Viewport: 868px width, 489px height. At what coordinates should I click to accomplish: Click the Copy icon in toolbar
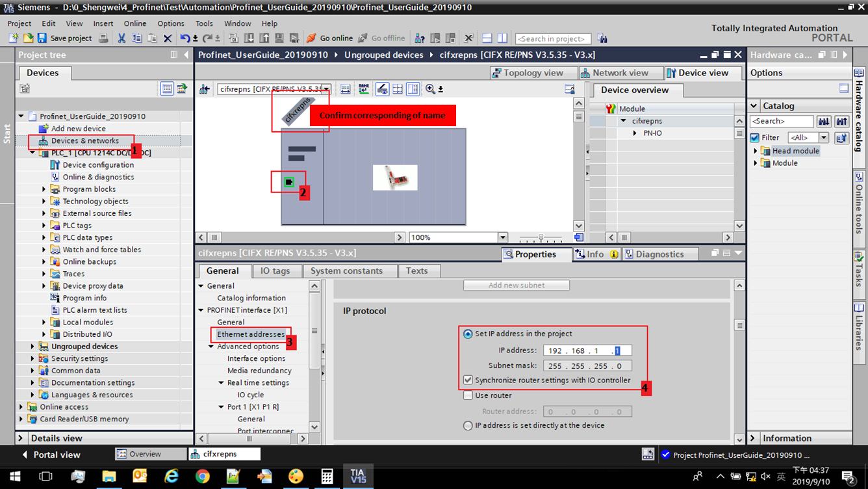click(x=136, y=38)
